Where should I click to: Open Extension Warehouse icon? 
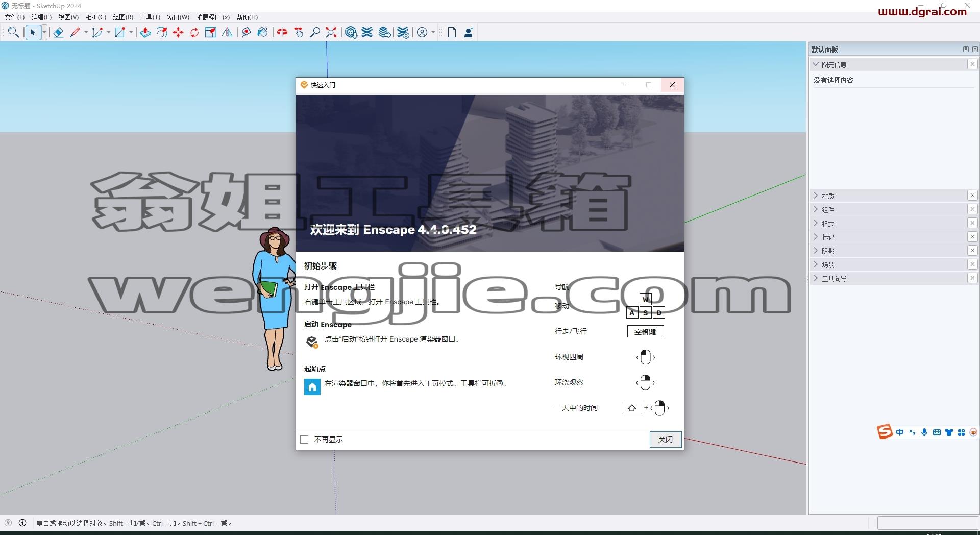pos(367,33)
